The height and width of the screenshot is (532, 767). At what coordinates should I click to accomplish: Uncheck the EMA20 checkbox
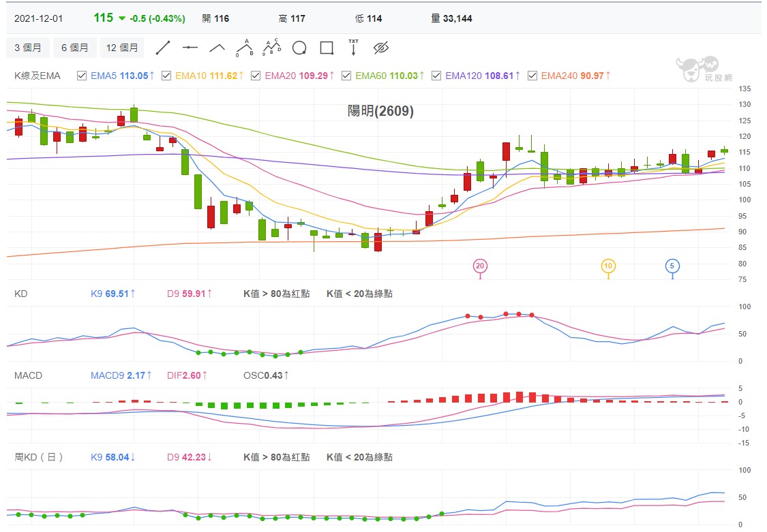[256, 76]
